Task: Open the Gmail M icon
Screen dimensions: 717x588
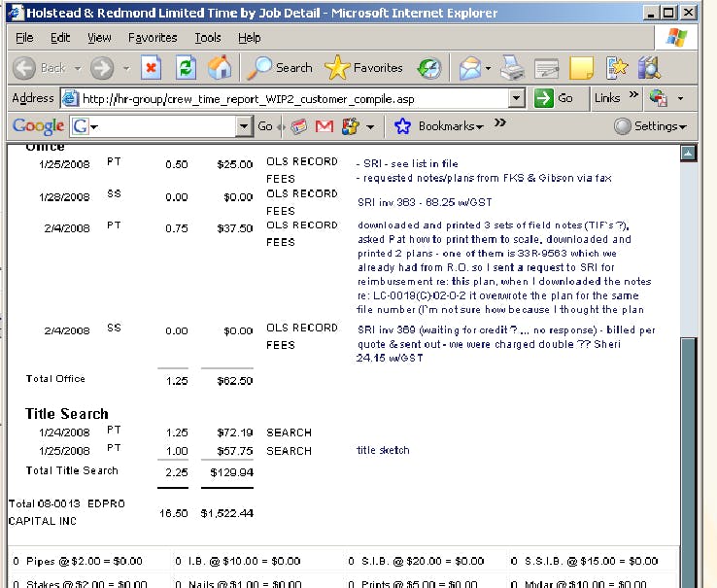Action: tap(324, 125)
